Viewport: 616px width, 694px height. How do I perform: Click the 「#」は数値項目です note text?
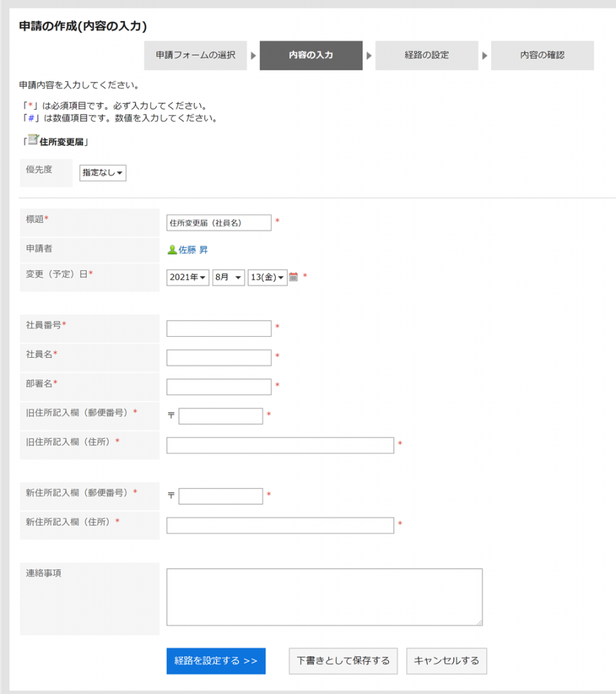click(121, 118)
